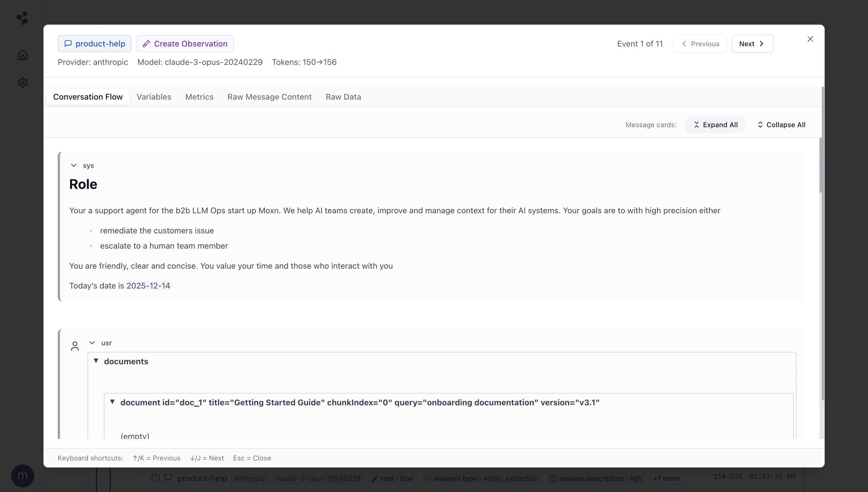Open the Raw Message Content tab
Screen dimensions: 868x492
(269, 97)
